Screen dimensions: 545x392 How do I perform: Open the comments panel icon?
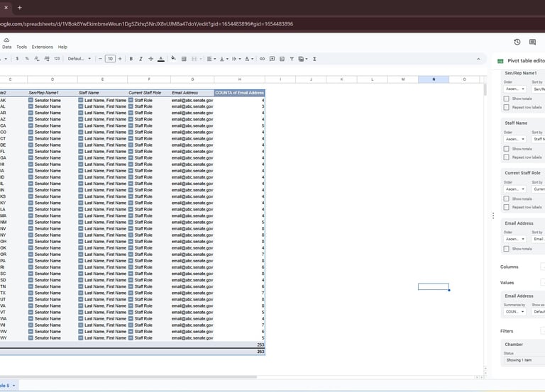point(532,42)
